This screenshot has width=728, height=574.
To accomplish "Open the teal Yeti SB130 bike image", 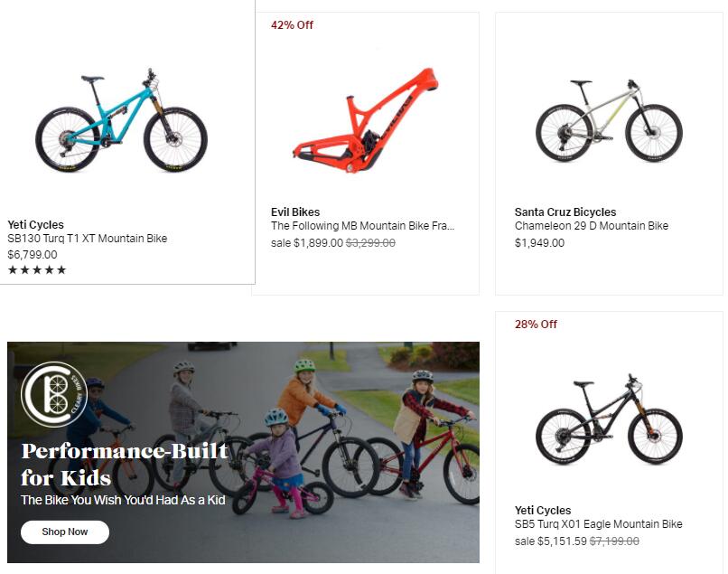I will [121, 121].
